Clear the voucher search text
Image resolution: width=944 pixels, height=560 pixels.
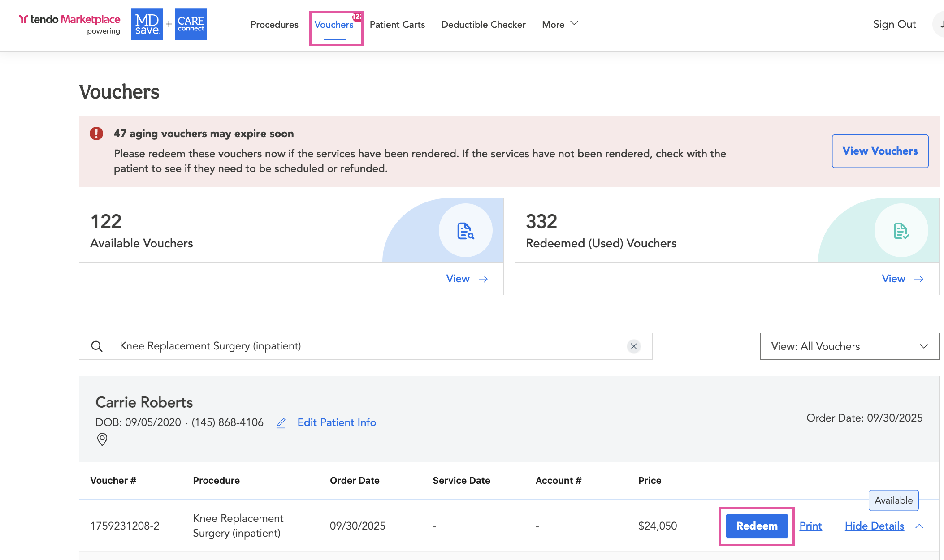coord(633,346)
